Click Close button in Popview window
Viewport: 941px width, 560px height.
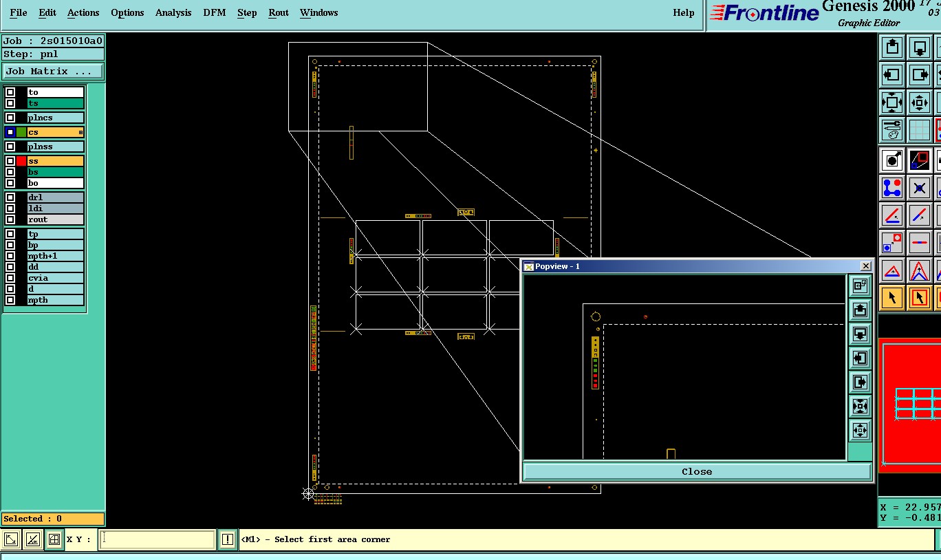(697, 471)
